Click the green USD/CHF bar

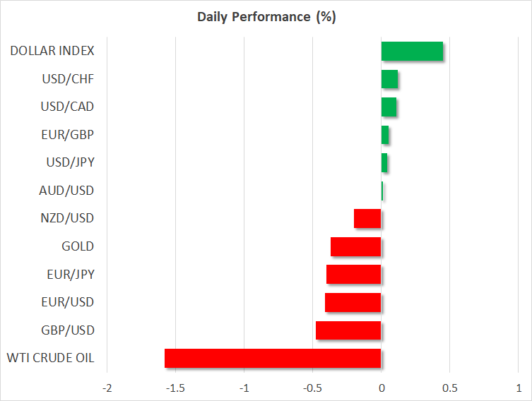click(389, 79)
